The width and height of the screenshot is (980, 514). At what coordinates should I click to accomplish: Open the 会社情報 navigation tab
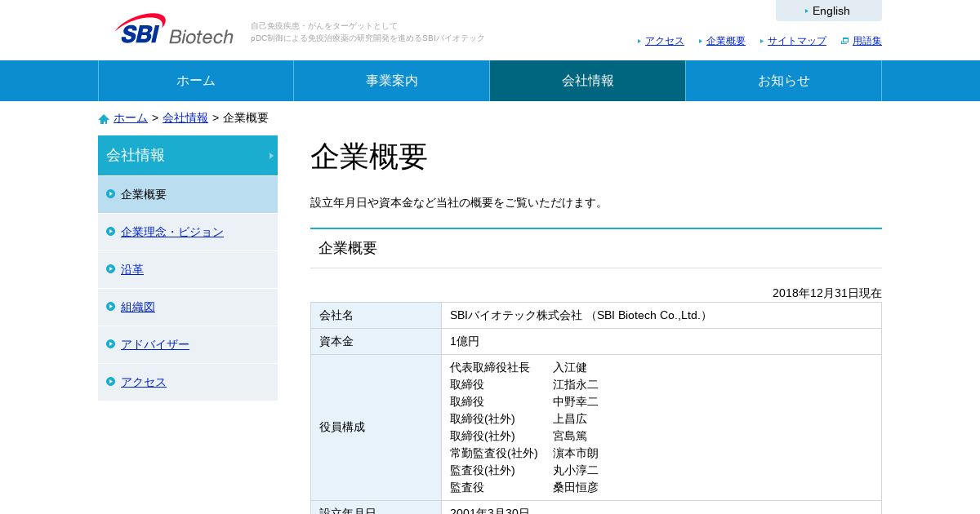pos(588,81)
